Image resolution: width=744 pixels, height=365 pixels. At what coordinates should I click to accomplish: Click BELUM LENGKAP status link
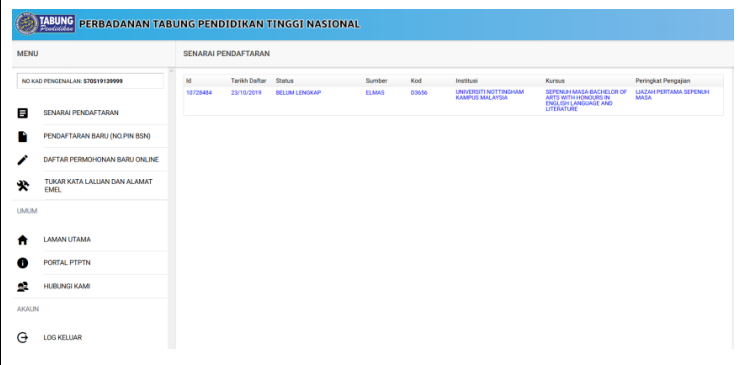click(298, 93)
